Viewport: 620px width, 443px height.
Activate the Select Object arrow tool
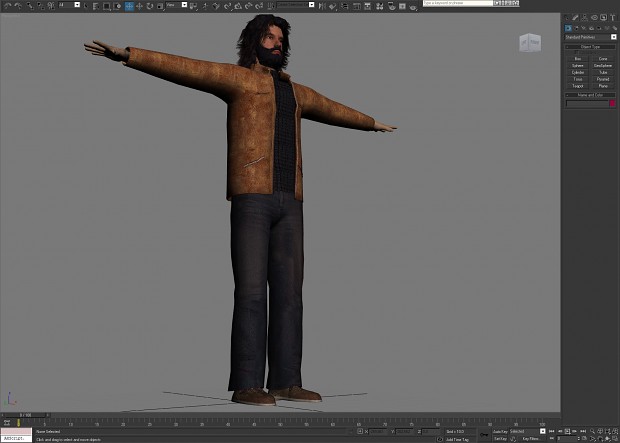tap(86, 6)
